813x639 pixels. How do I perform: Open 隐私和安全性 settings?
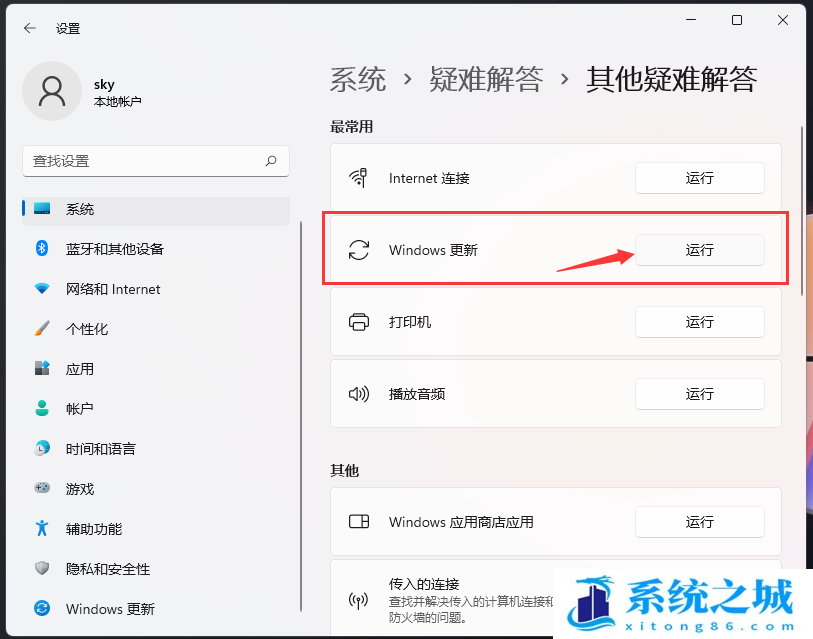107,569
